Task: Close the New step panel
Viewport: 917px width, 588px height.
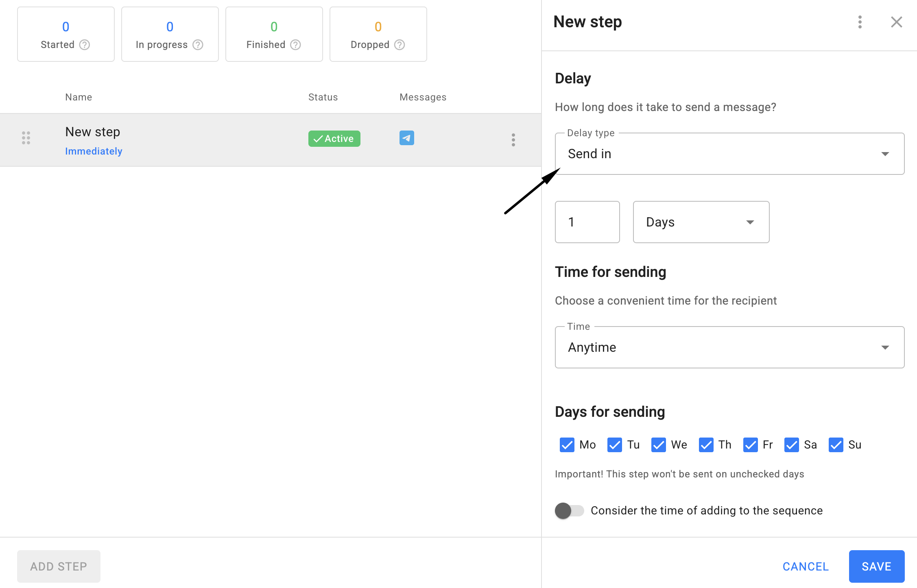Action: [896, 22]
